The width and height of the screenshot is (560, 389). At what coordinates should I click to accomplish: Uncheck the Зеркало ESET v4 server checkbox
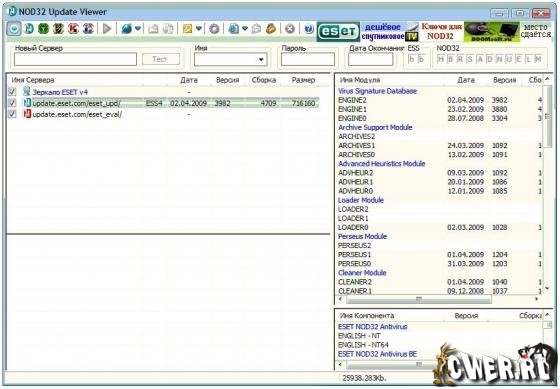(12, 92)
